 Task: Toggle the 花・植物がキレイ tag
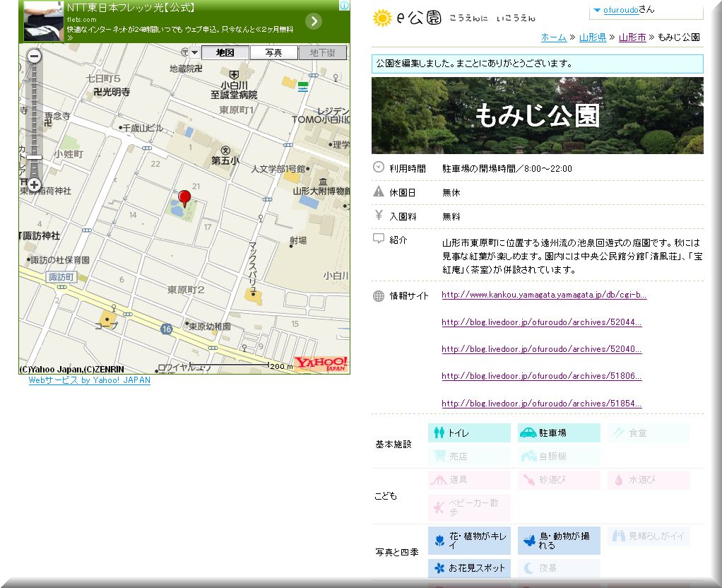coord(469,541)
